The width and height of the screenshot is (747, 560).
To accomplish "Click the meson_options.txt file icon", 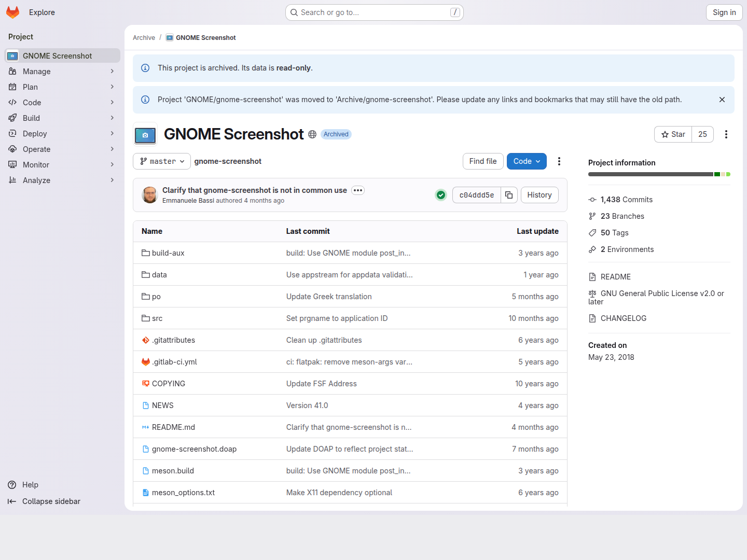I will (146, 493).
